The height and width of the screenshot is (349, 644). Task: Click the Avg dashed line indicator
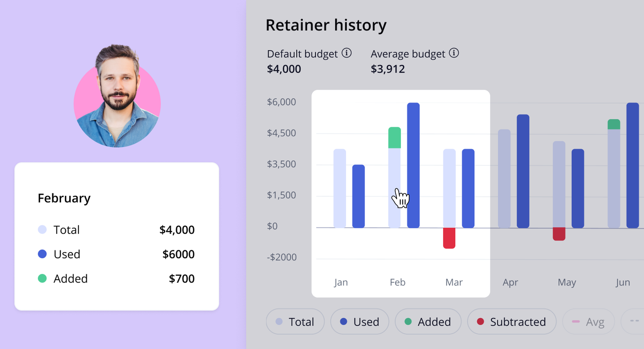[575, 322]
